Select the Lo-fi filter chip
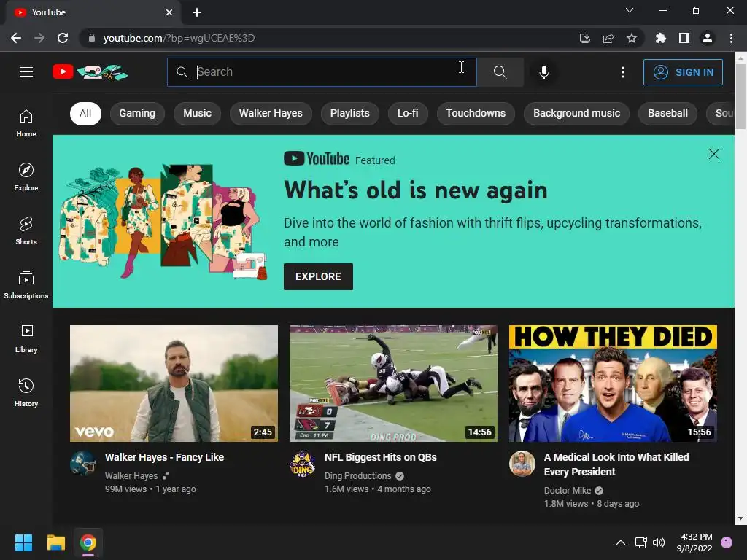The height and width of the screenshot is (560, 747). pyautogui.click(x=408, y=113)
